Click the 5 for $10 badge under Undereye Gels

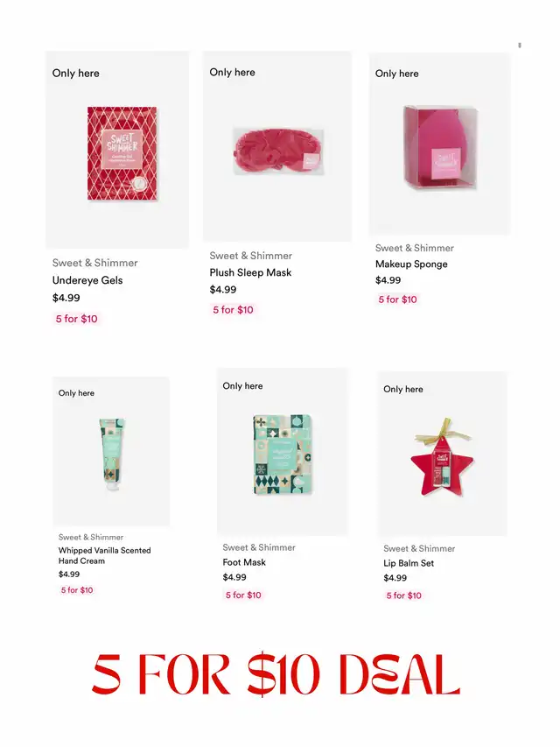pos(77,319)
